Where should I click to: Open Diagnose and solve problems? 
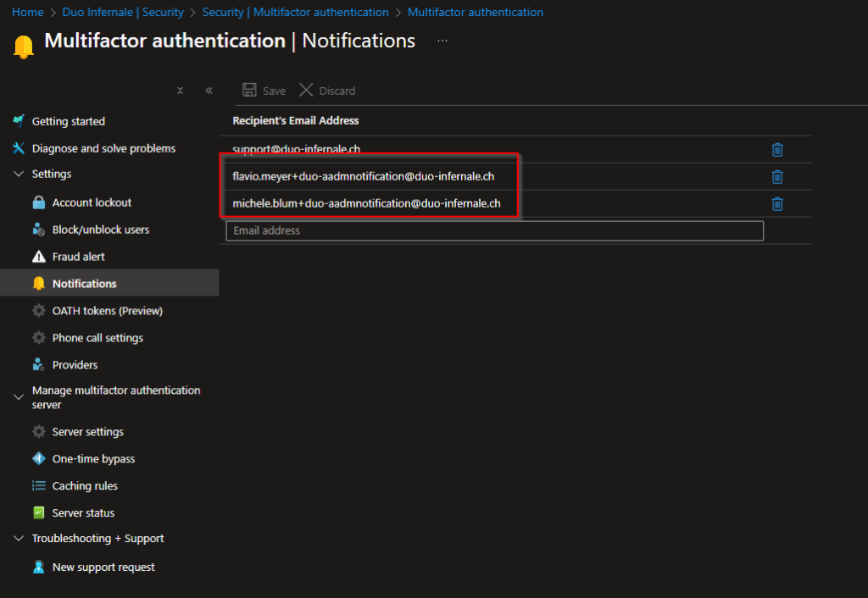click(x=103, y=147)
